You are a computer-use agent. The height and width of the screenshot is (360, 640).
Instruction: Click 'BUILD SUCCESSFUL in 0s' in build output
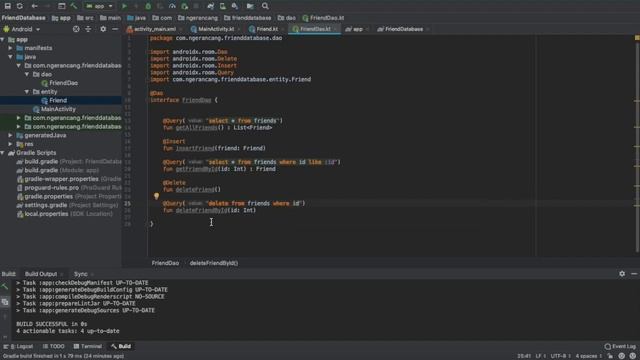[51, 324]
